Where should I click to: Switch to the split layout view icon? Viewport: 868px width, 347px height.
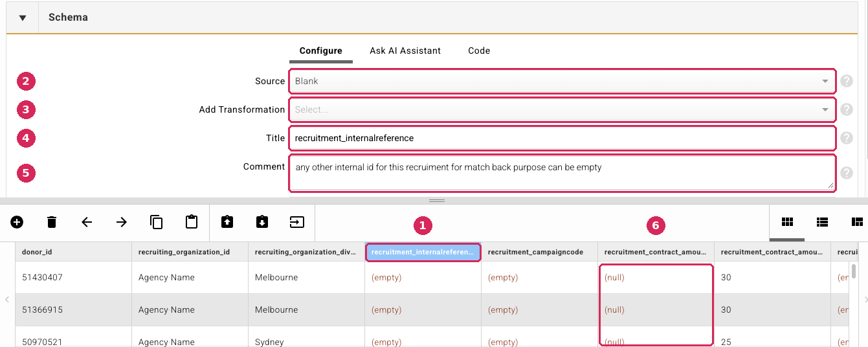click(x=857, y=222)
